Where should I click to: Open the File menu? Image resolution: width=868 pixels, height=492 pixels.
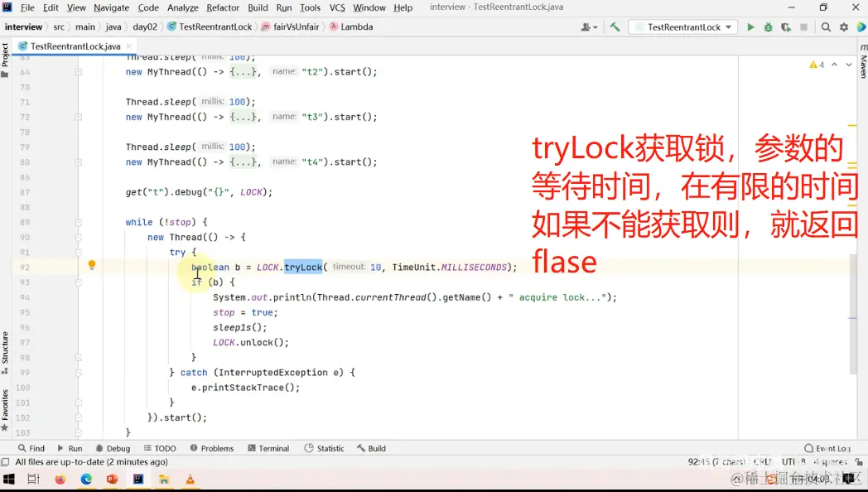(x=27, y=7)
